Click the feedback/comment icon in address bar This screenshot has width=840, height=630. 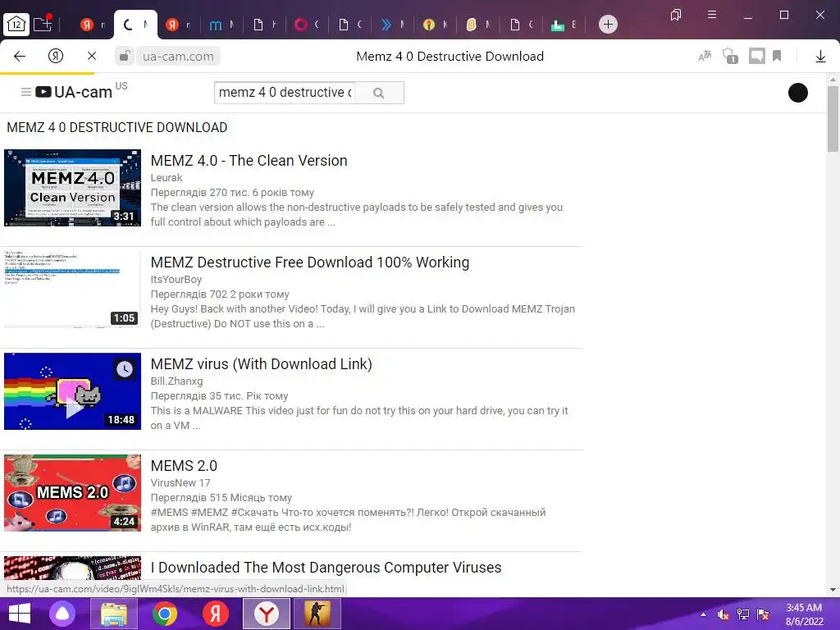point(756,56)
